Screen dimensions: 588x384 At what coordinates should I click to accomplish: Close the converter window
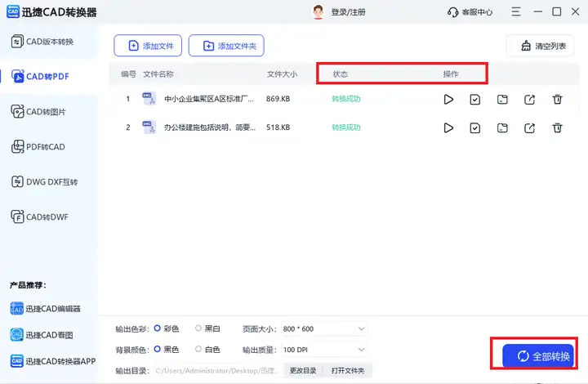click(575, 11)
